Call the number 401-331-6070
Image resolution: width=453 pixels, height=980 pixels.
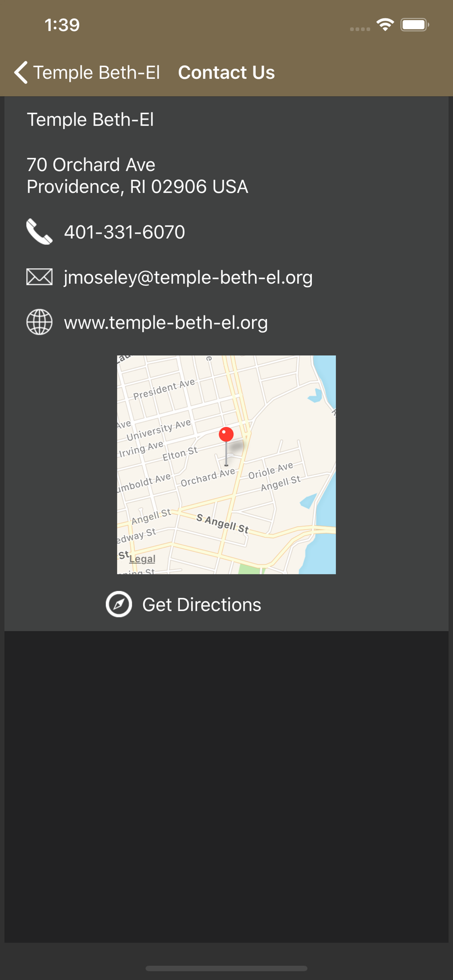[125, 232]
